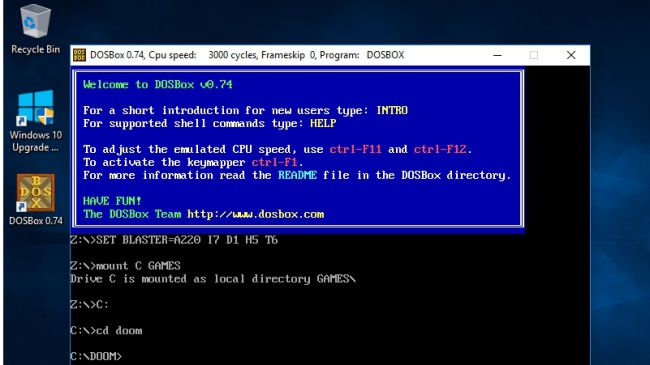Click the 'mount C GAMES' command line

125,266
